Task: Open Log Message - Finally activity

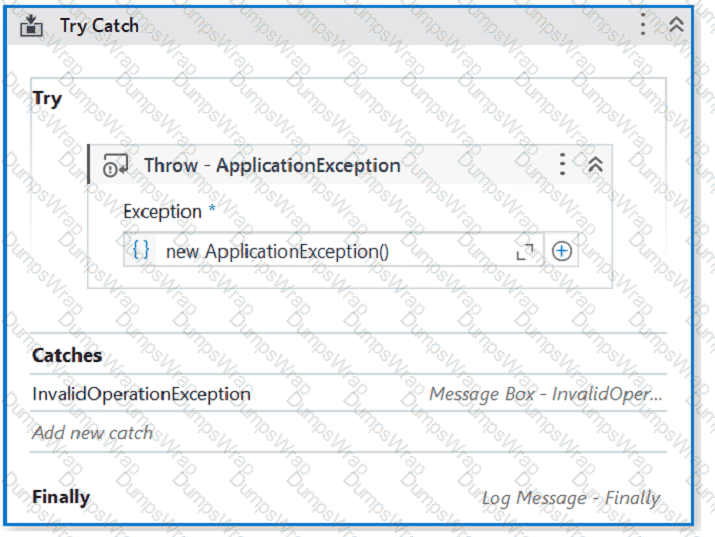Action: (x=571, y=498)
